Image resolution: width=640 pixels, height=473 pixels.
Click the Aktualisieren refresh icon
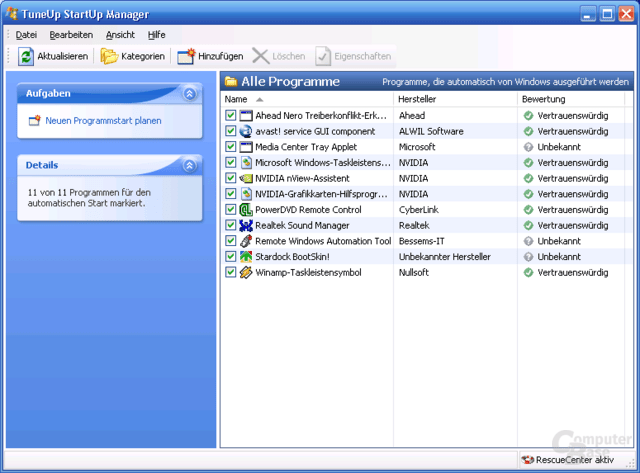coord(26,56)
